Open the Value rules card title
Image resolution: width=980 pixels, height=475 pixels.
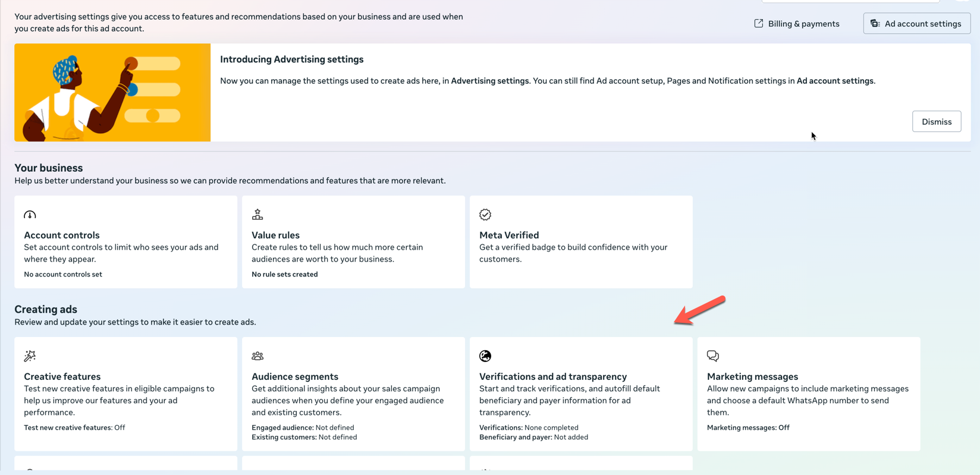pyautogui.click(x=275, y=235)
